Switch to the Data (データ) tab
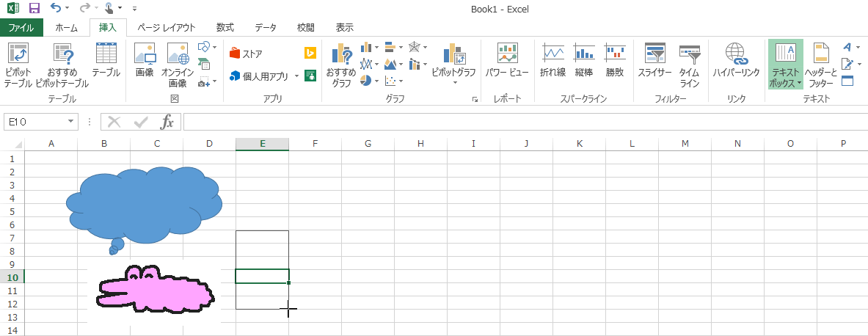Screen dimensions: 868x336 click(265, 28)
